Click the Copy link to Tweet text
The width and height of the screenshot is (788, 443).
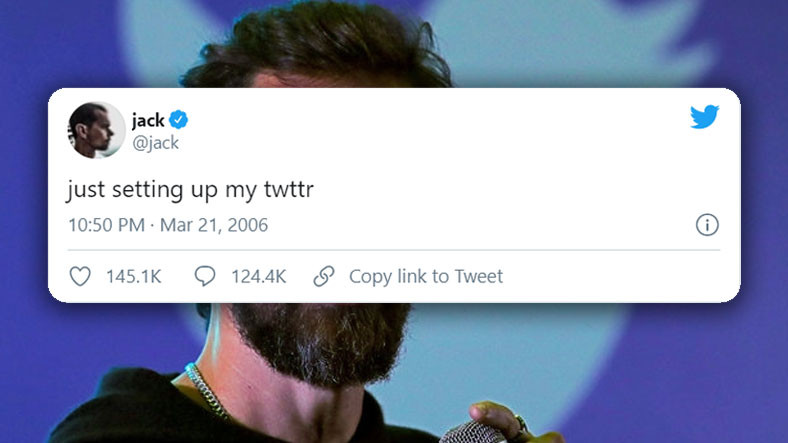point(426,277)
